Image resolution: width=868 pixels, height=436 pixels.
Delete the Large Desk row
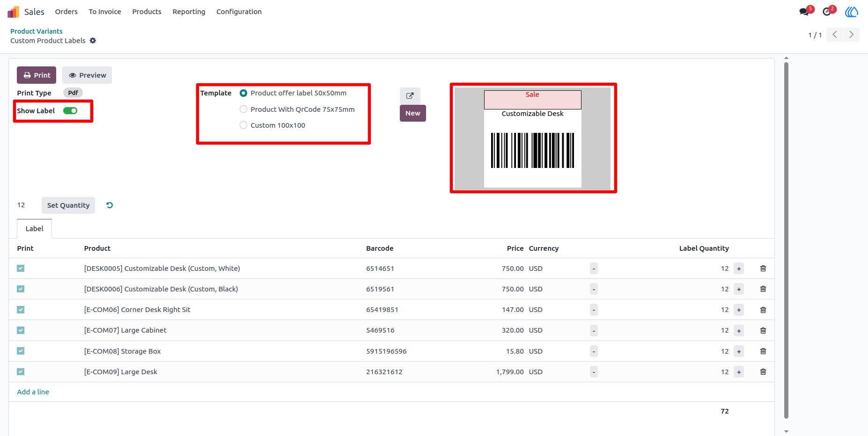click(x=763, y=372)
